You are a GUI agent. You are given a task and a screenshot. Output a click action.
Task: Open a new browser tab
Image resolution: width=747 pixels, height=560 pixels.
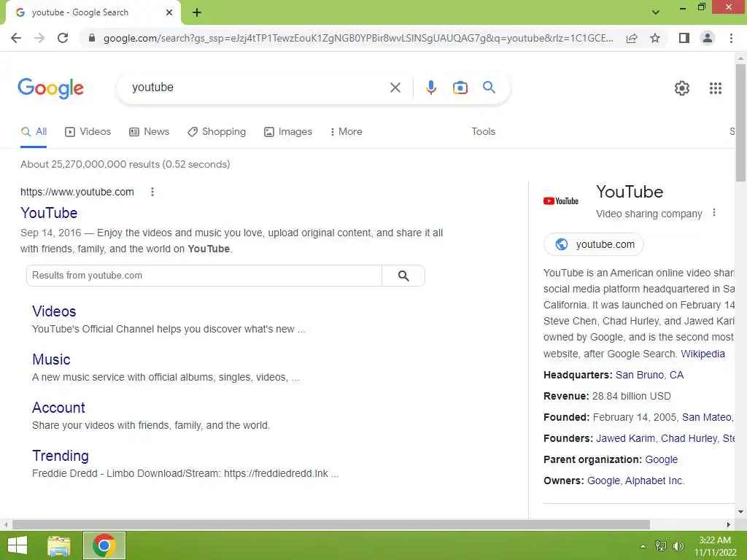pyautogui.click(x=197, y=12)
